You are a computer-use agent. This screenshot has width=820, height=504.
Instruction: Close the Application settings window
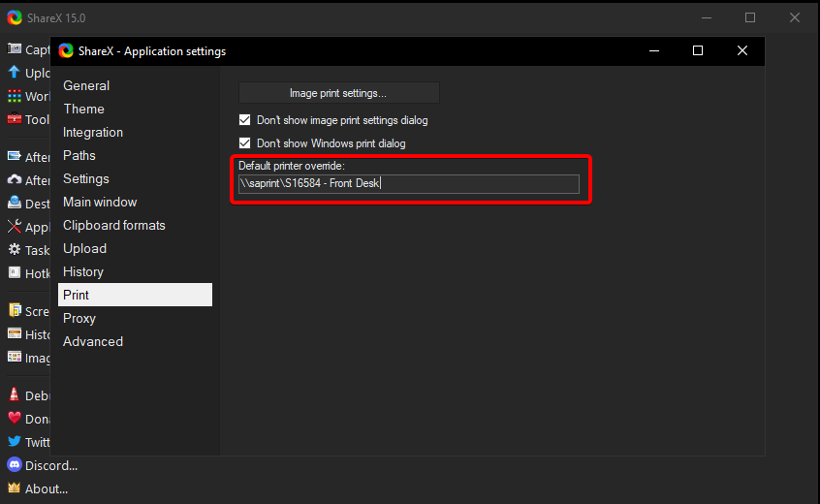[x=742, y=50]
